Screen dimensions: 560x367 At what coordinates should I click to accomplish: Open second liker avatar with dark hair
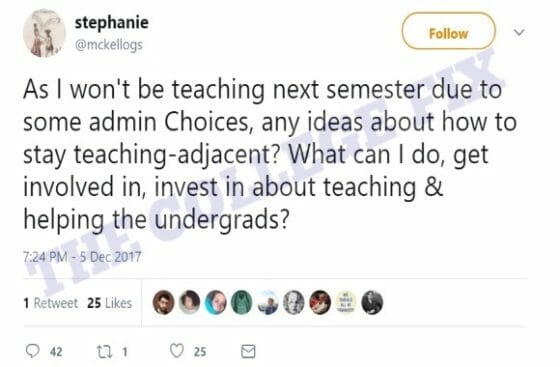(x=190, y=302)
